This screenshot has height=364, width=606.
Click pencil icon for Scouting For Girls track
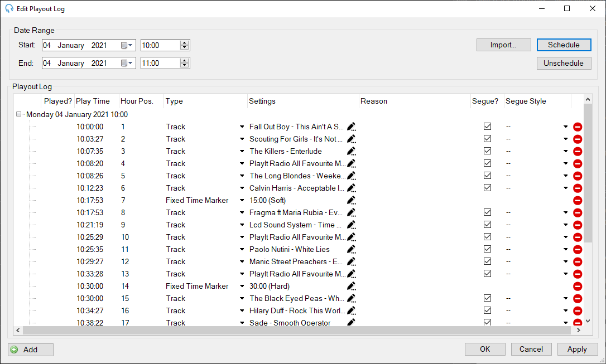click(351, 139)
